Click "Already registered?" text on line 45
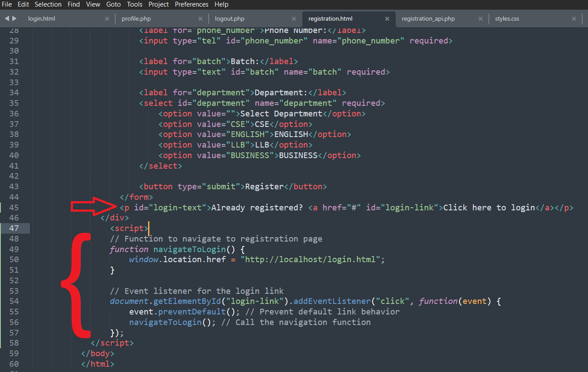The width and height of the screenshot is (588, 372). pos(257,208)
